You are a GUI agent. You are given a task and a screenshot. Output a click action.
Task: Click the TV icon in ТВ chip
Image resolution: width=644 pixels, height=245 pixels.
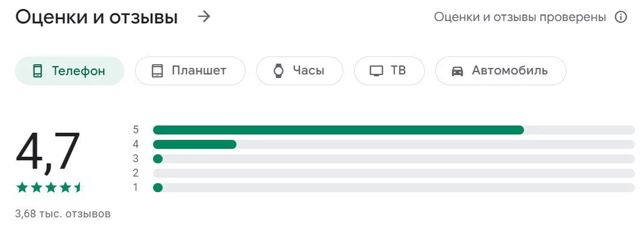pyautogui.click(x=376, y=71)
